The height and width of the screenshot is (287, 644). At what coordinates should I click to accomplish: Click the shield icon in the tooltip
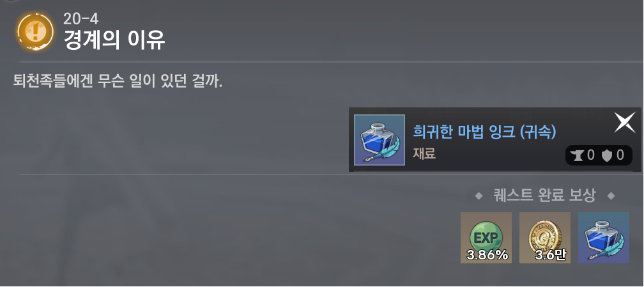(607, 155)
